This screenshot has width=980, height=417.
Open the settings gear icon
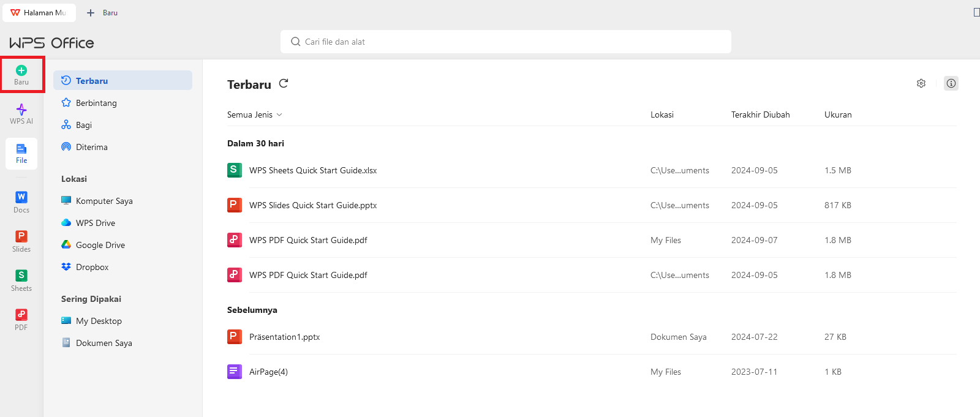[x=921, y=83]
